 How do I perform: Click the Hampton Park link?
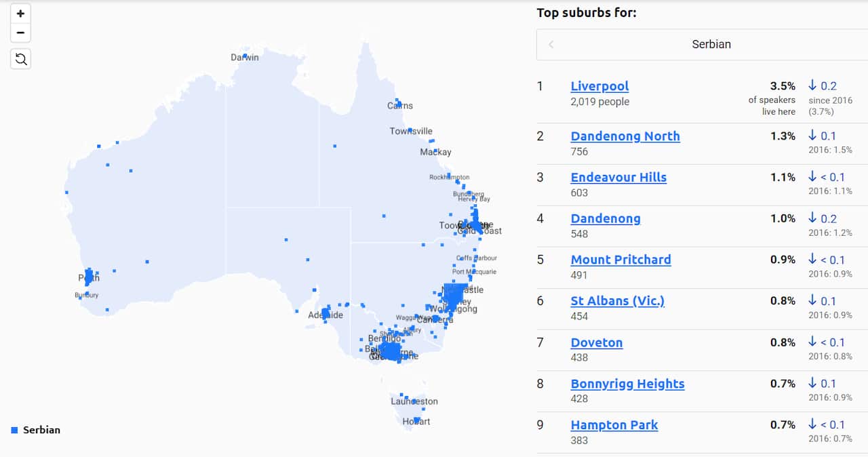tap(614, 425)
